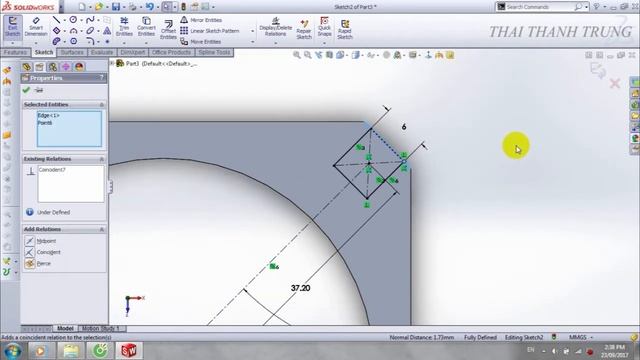
Task: Open the SolidWorks menu flyout arrow
Action: pos(61,7)
